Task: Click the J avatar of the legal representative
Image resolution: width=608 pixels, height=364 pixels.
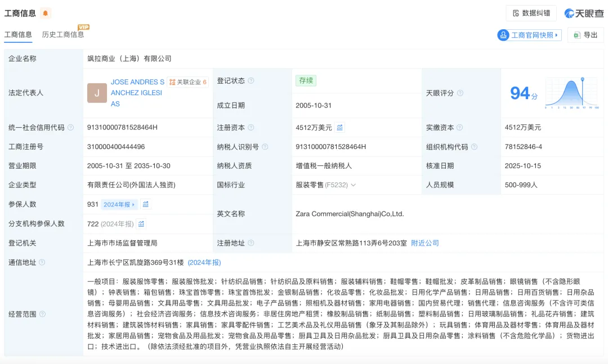Action: click(x=97, y=93)
